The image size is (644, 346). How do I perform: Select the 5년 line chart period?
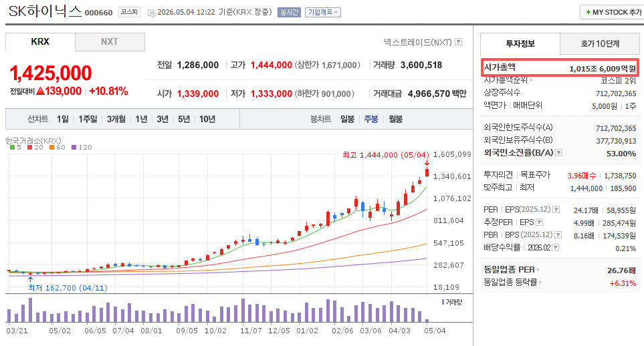(184, 119)
